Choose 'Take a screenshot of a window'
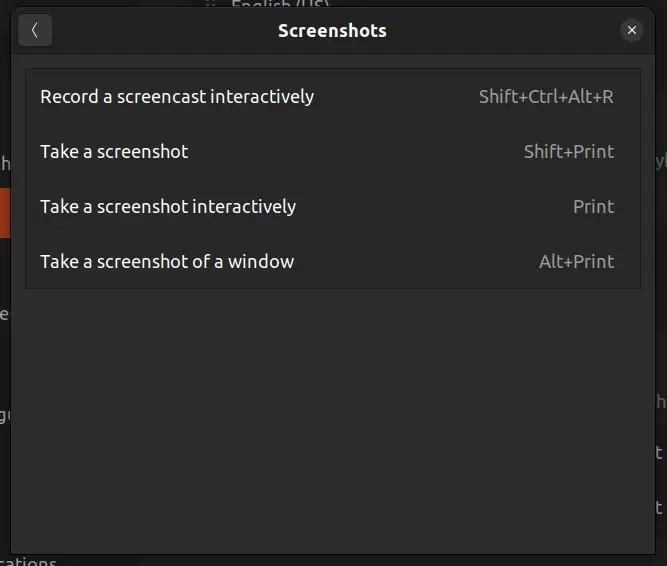The image size is (667, 566). coord(167,262)
